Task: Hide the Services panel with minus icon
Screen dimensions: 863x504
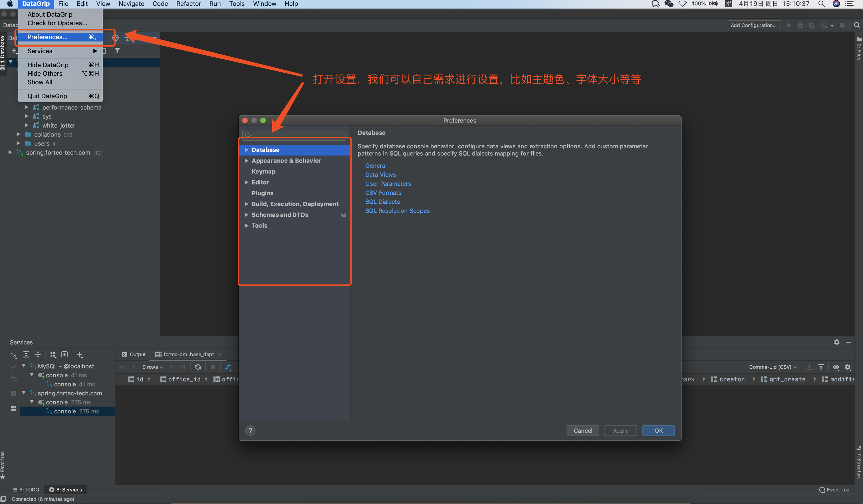Action: pos(849,342)
